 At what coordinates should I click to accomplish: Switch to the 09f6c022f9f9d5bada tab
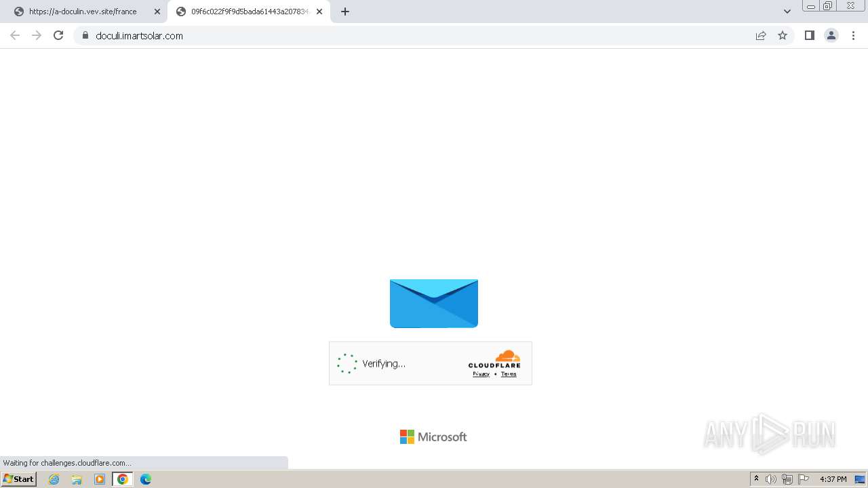click(250, 12)
